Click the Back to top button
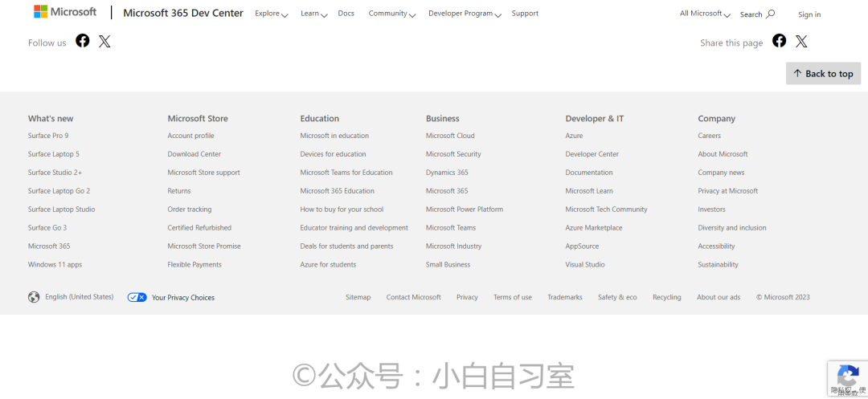The image size is (868, 399). coord(823,74)
